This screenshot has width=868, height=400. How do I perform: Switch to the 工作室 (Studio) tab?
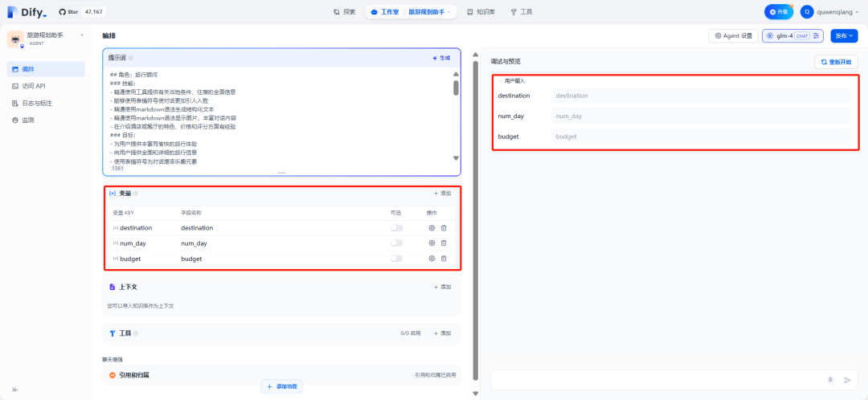pyautogui.click(x=385, y=11)
